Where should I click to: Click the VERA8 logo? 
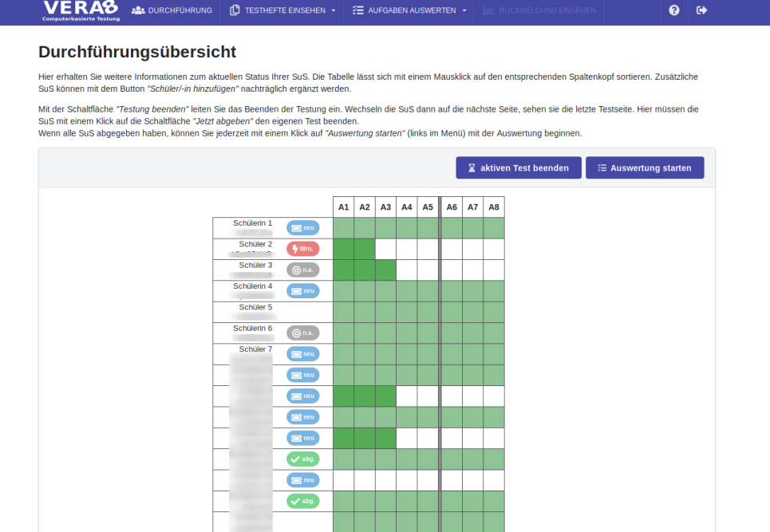tap(81, 10)
